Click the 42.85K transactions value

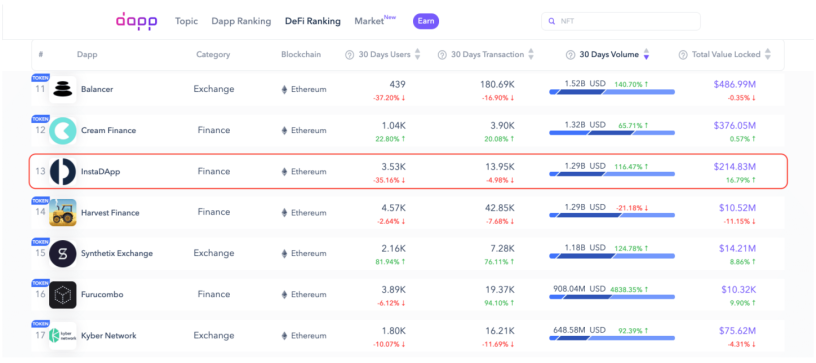tap(500, 208)
